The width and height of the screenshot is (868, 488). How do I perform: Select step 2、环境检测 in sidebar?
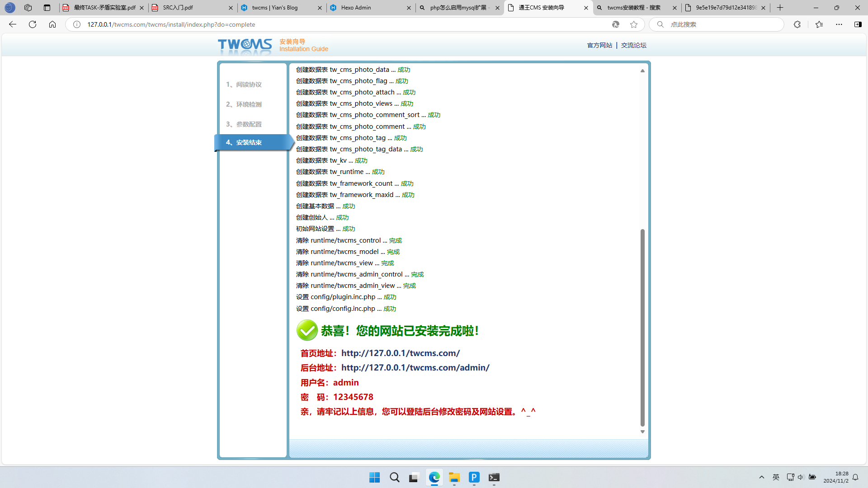(244, 104)
